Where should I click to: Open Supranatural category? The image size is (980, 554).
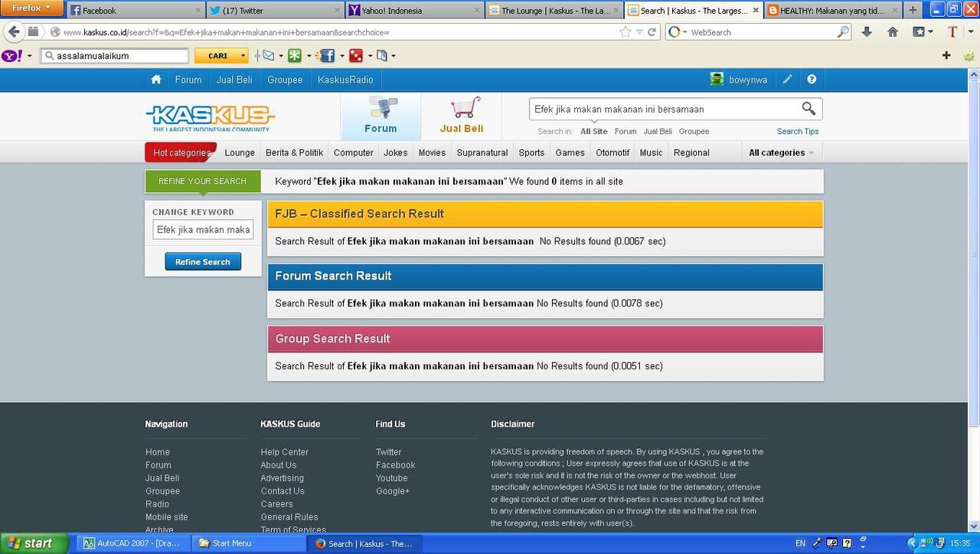point(482,152)
